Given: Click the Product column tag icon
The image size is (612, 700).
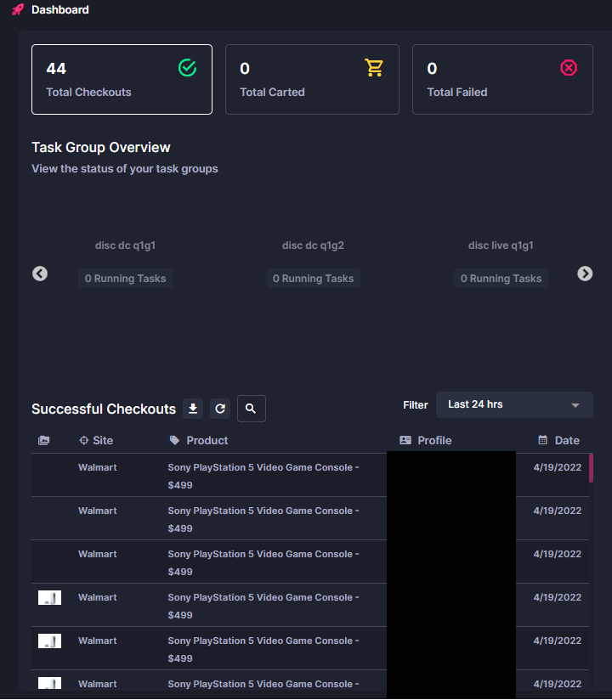Looking at the screenshot, I should coord(174,441).
